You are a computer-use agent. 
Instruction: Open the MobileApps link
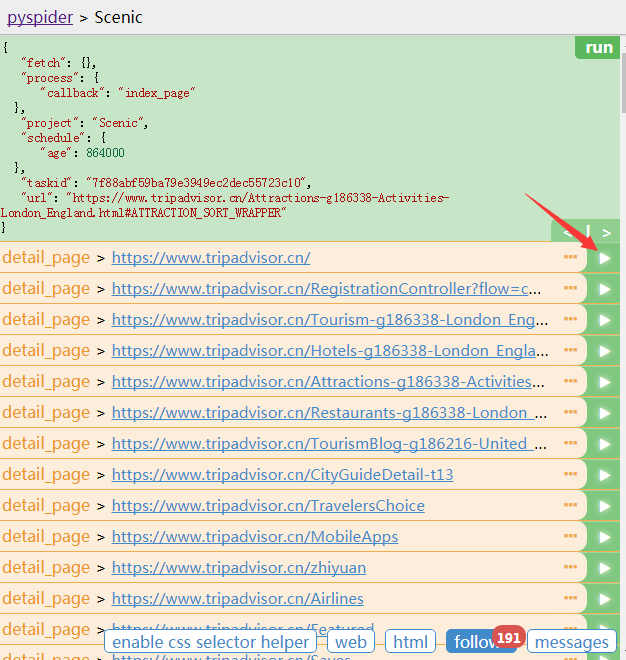point(255,537)
